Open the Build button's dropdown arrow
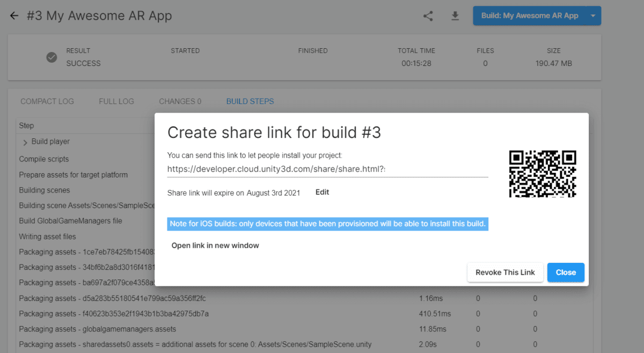This screenshot has height=353, width=644. 594,16
